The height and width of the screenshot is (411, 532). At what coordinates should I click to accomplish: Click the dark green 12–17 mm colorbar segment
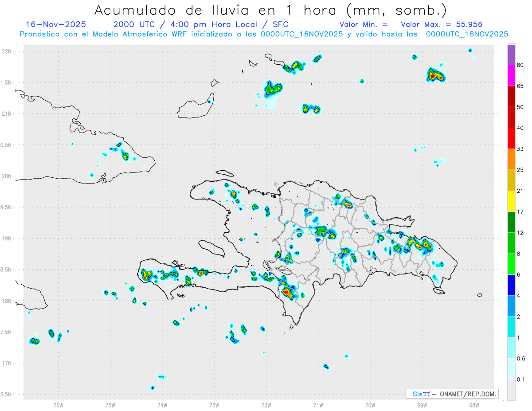coord(511,222)
